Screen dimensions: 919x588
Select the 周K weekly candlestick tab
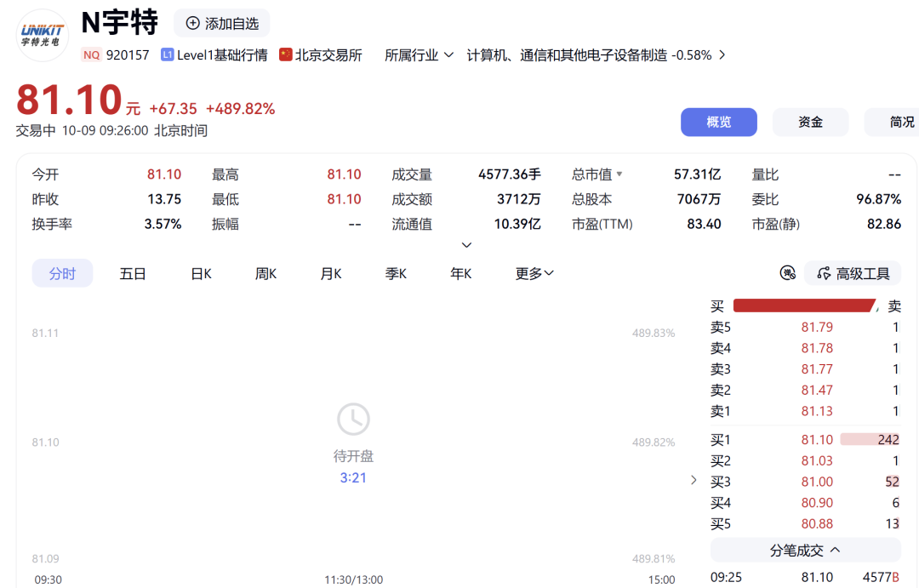tap(265, 274)
